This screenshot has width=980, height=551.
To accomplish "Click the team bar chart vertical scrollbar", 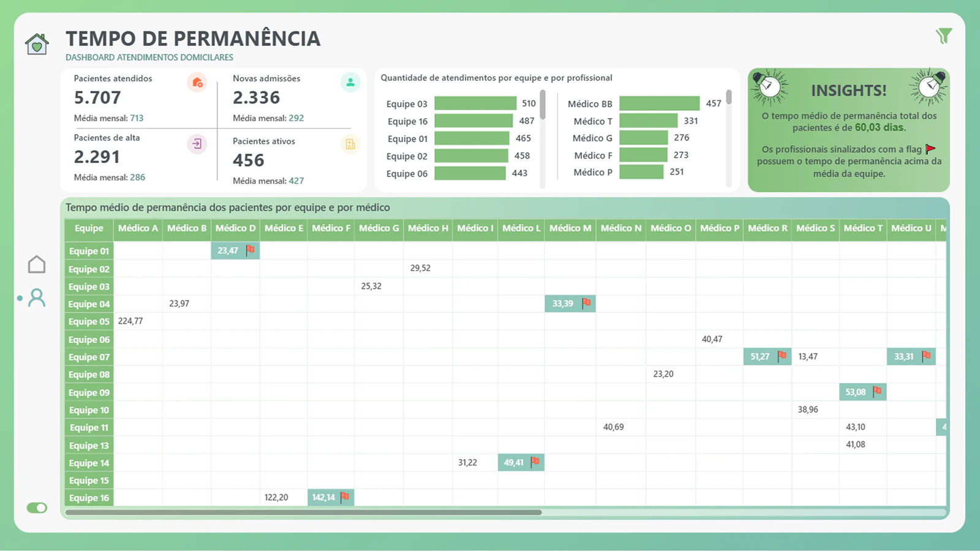I will pyautogui.click(x=543, y=105).
